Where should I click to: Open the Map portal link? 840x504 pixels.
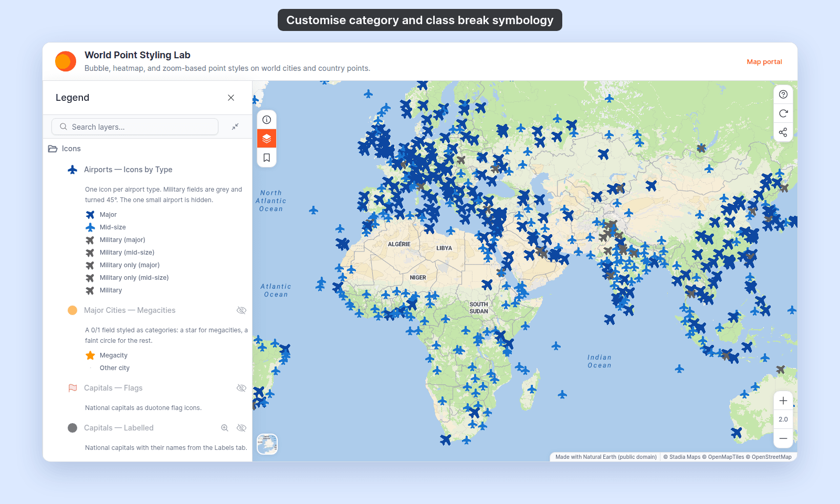pyautogui.click(x=764, y=61)
